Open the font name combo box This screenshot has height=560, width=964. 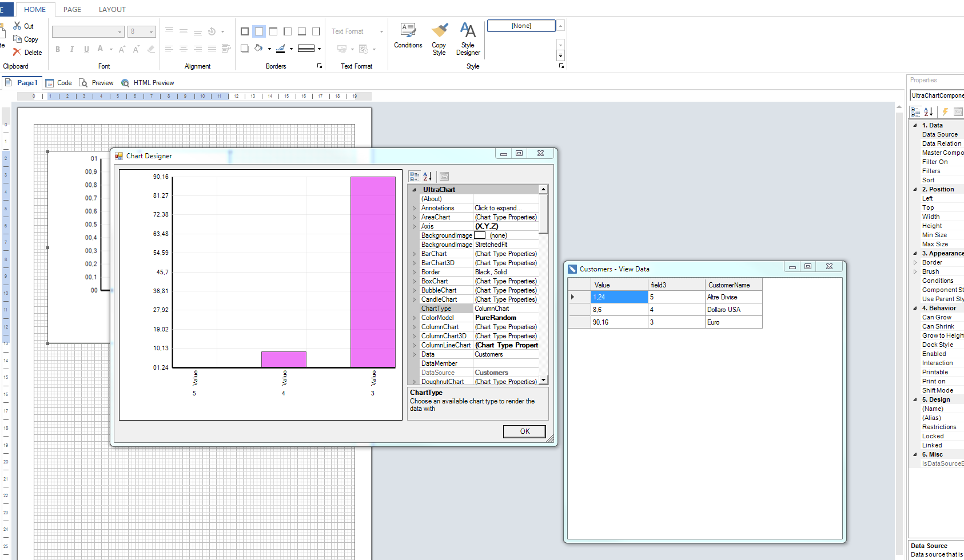coord(88,31)
